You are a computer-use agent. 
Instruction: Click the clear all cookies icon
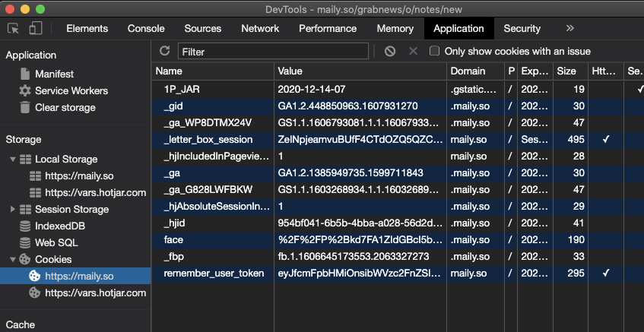(x=390, y=52)
